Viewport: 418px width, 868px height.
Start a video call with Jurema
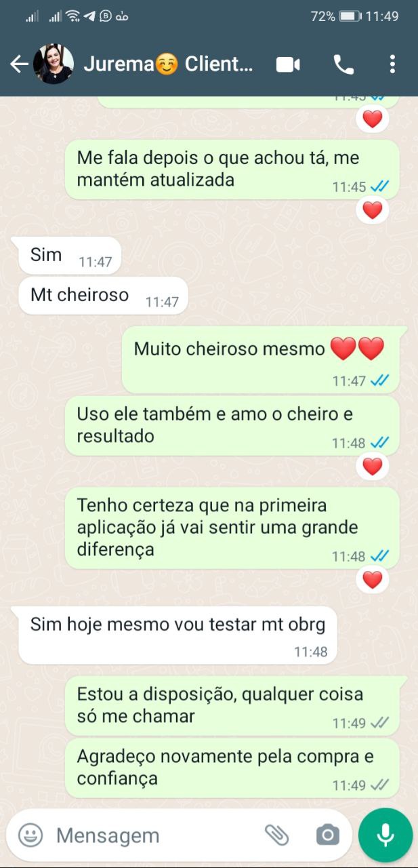(288, 64)
